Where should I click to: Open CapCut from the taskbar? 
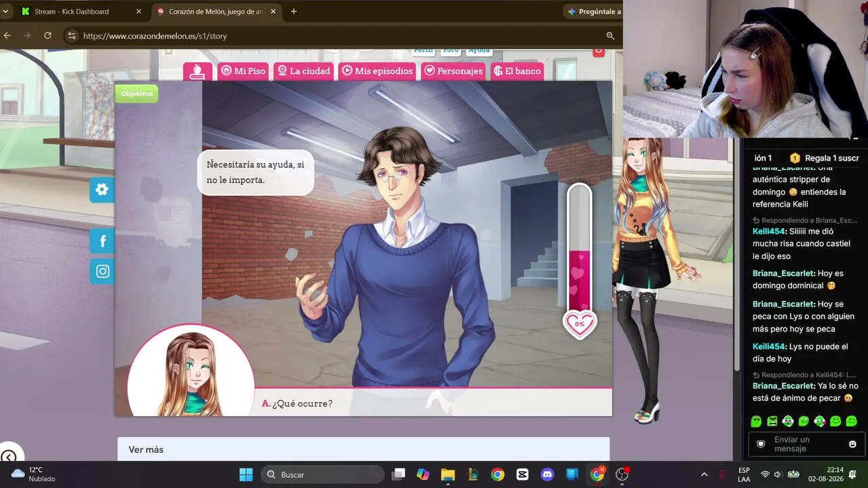coord(522,474)
